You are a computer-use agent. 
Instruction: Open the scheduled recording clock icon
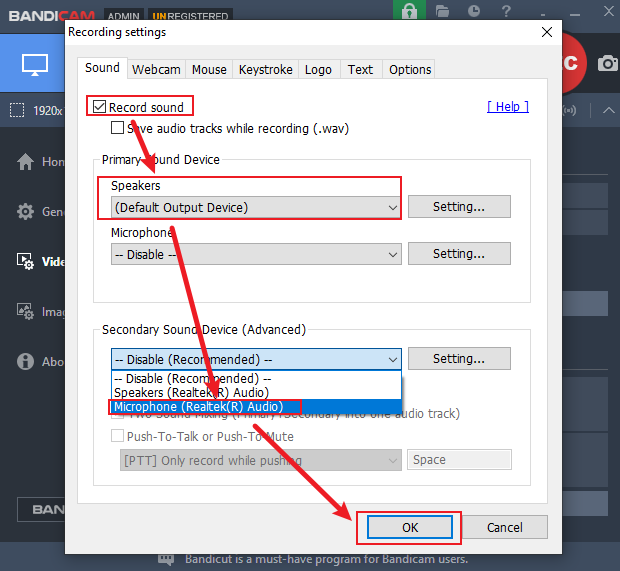pyautogui.click(x=474, y=11)
